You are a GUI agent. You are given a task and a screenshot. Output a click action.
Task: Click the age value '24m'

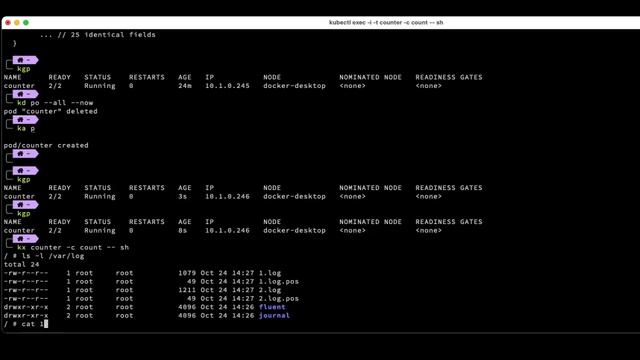185,86
